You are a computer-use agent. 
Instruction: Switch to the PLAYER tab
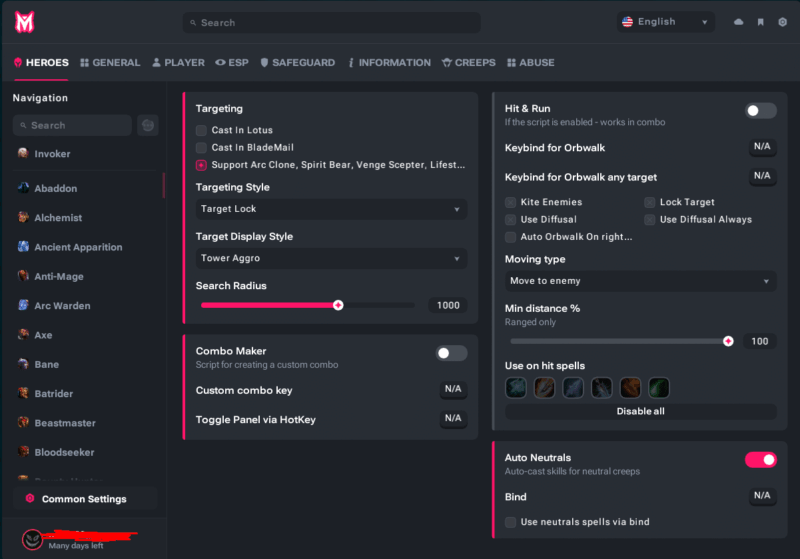pyautogui.click(x=179, y=63)
